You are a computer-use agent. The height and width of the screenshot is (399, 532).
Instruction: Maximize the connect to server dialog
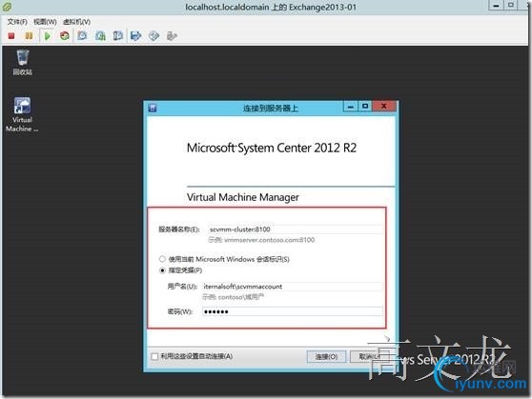pyautogui.click(x=365, y=107)
